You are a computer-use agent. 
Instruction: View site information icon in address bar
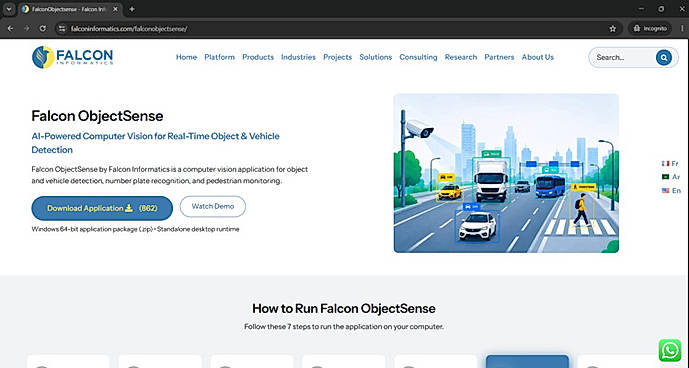[62, 29]
